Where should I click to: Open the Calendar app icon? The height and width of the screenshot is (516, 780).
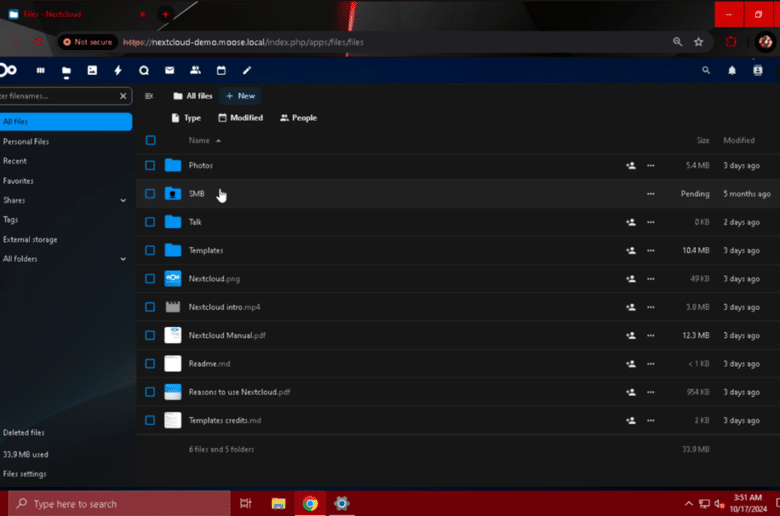pyautogui.click(x=221, y=71)
